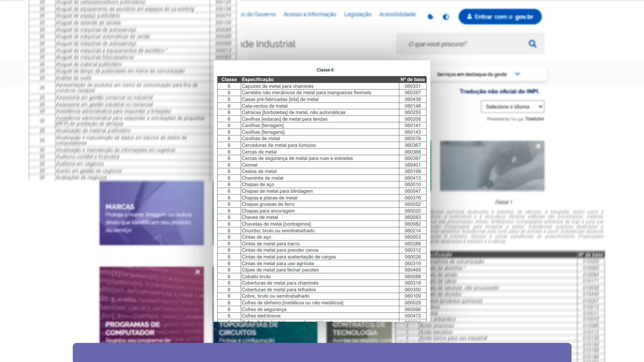Click the Nº de base column header

(x=413, y=79)
